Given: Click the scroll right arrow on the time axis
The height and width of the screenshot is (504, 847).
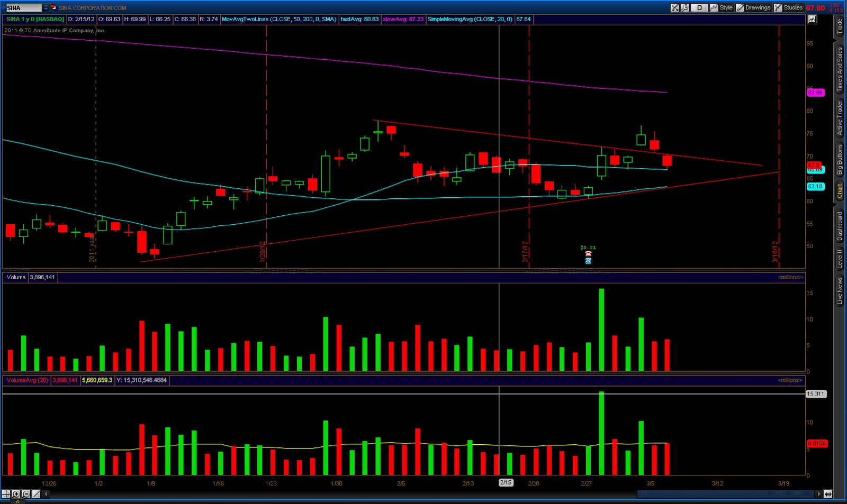Looking at the screenshot, I should (x=818, y=494).
